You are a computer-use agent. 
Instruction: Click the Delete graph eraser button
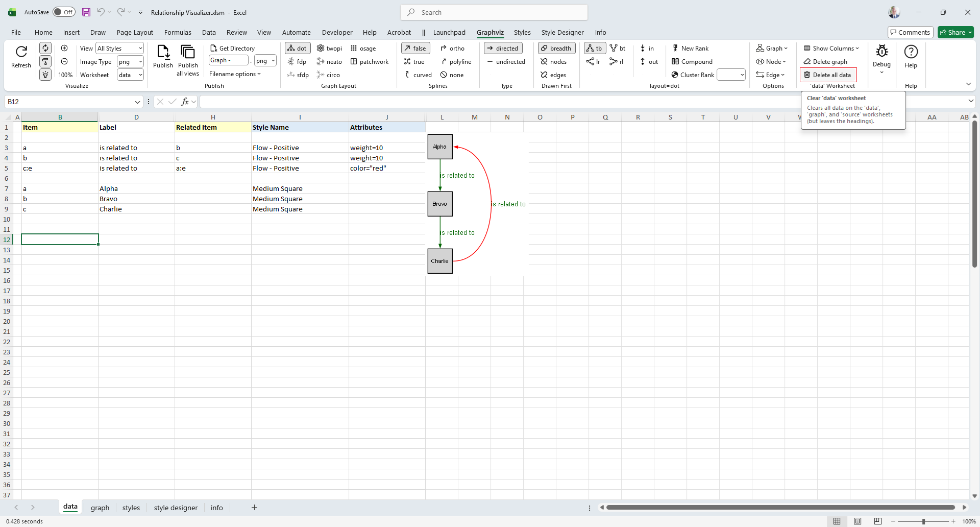click(x=825, y=62)
